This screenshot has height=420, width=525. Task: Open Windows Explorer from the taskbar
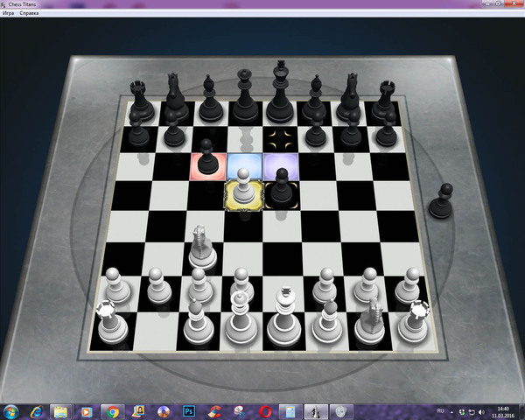tap(60, 411)
